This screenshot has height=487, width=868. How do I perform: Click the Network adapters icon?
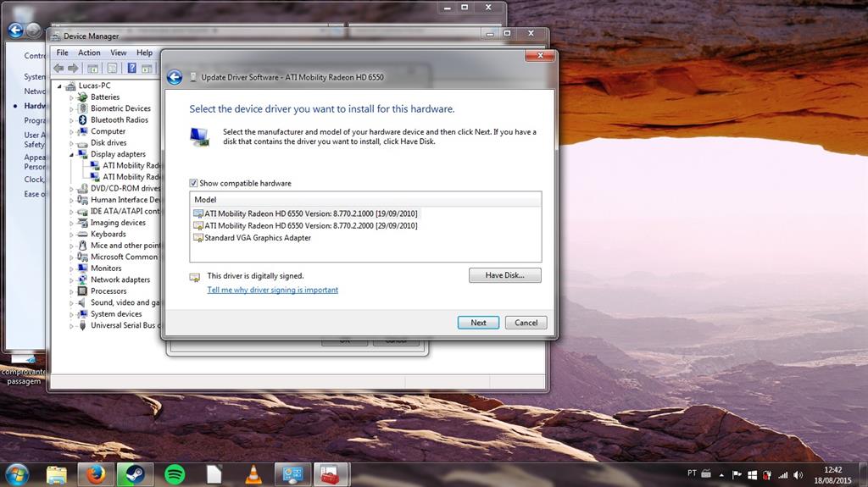pyautogui.click(x=82, y=279)
